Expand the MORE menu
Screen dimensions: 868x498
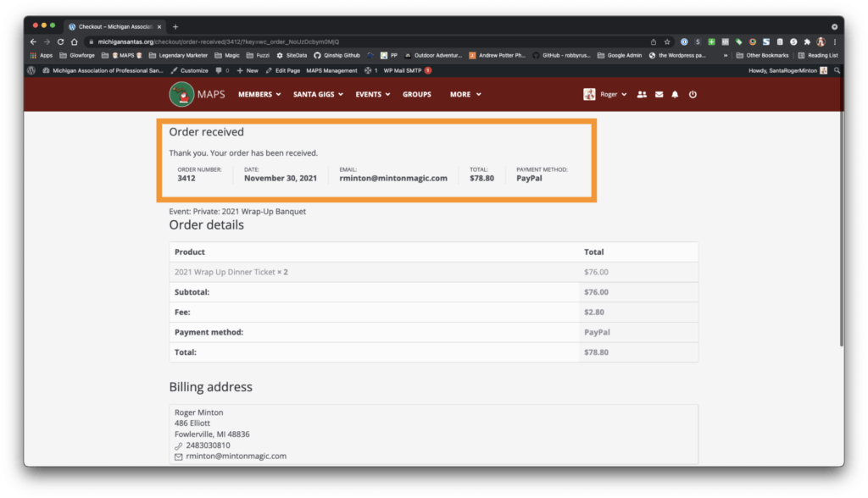[465, 95]
